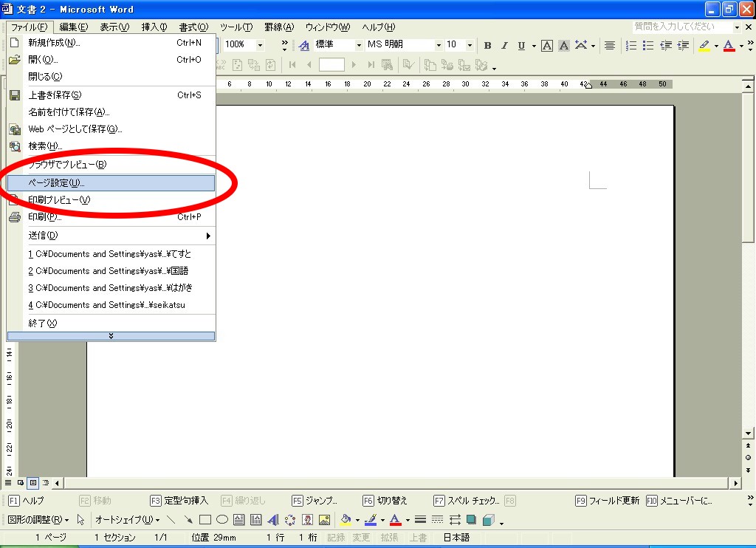
Task: Toggle Underline formatting
Action: click(521, 45)
